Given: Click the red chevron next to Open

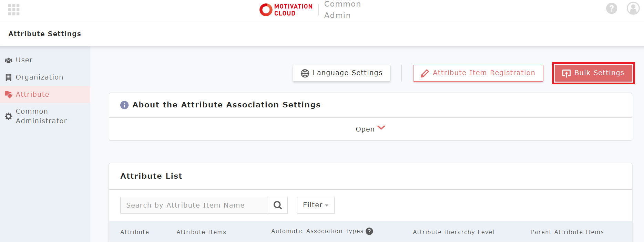Looking at the screenshot, I should click(381, 128).
